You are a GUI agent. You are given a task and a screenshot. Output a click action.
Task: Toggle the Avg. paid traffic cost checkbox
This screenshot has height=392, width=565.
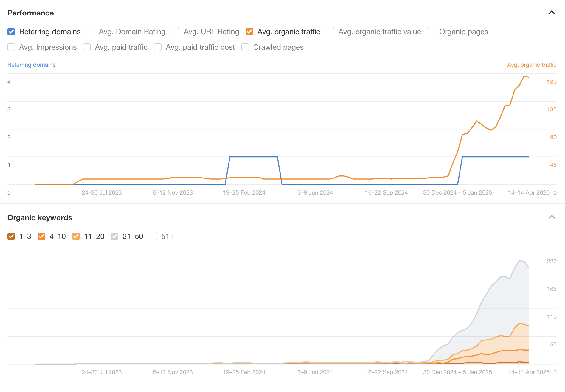point(158,47)
